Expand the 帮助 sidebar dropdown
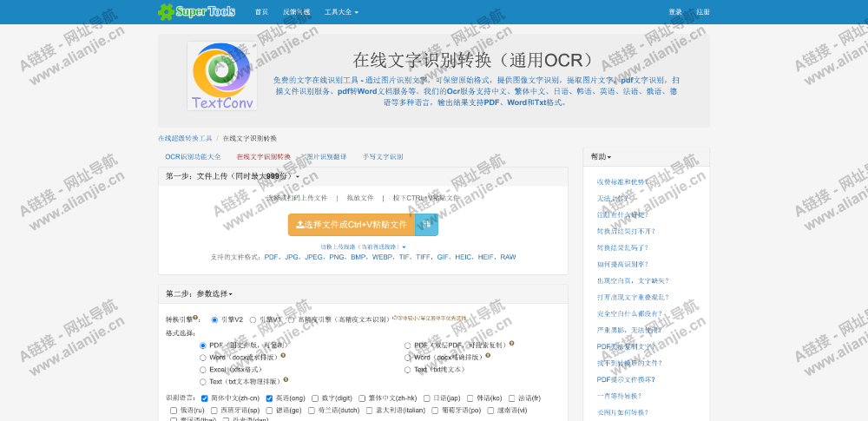868x421 pixels. (601, 157)
